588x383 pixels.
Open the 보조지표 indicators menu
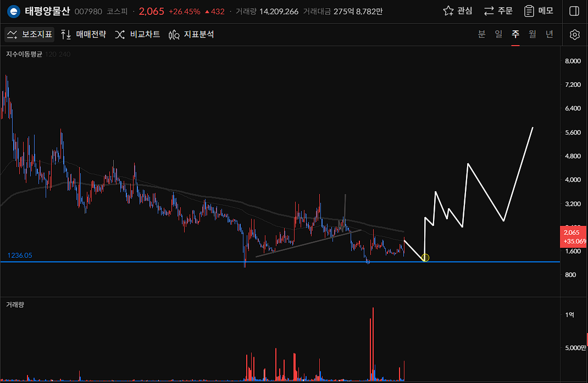(30, 35)
